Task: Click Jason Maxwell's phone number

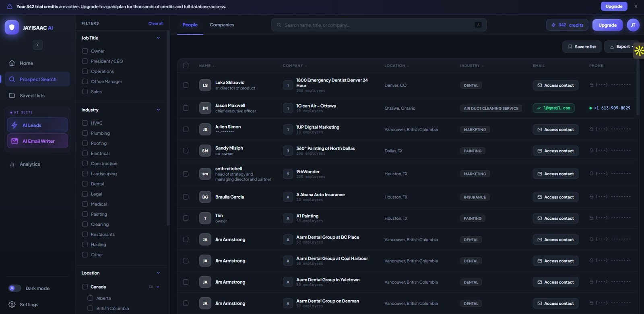Action: pos(612,108)
